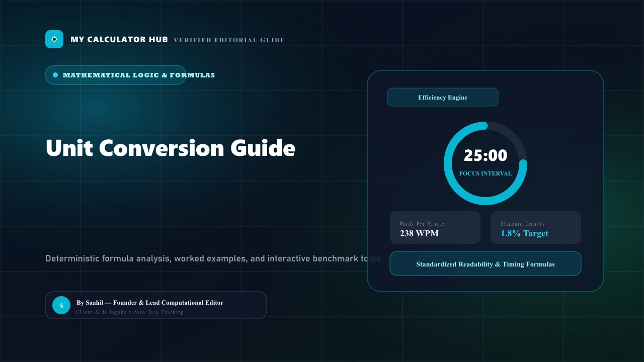Click the 238 WPM value

(419, 233)
